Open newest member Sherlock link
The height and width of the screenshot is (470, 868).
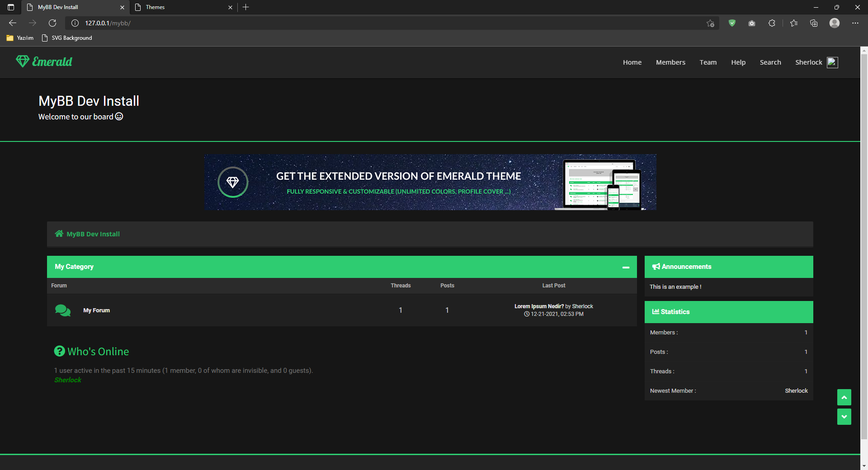tap(796, 391)
